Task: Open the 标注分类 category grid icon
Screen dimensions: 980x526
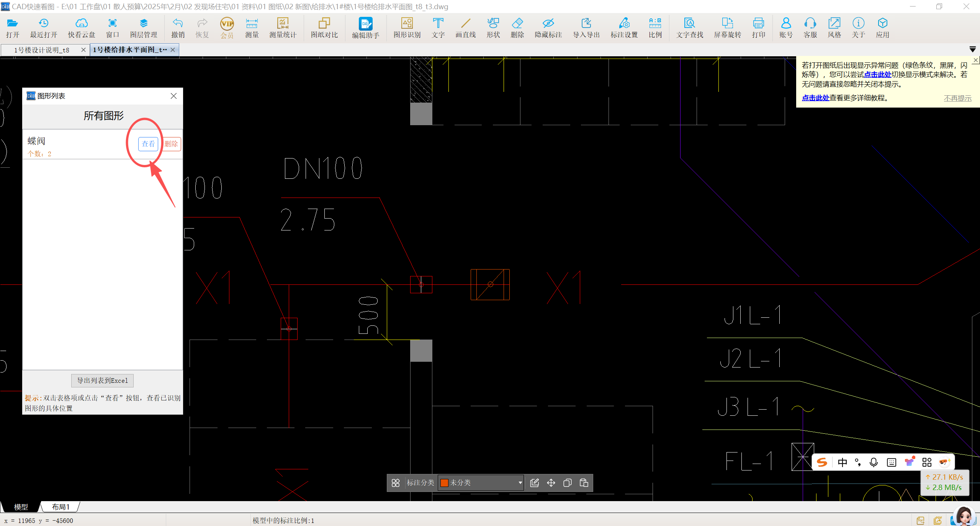Action: pyautogui.click(x=396, y=483)
